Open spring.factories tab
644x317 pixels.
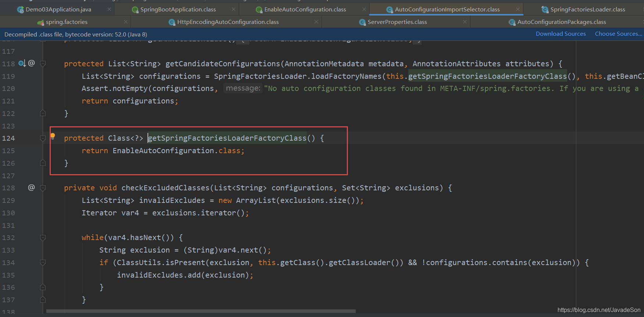coord(66,22)
